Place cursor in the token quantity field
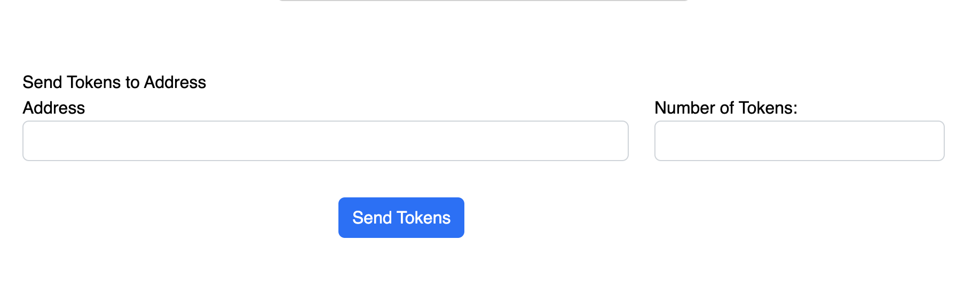This screenshot has height=303, width=980. (799, 141)
